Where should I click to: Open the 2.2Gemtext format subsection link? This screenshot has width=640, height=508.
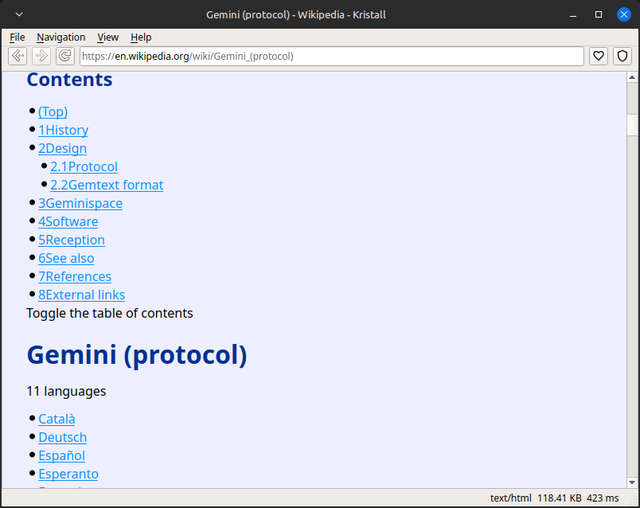[107, 185]
